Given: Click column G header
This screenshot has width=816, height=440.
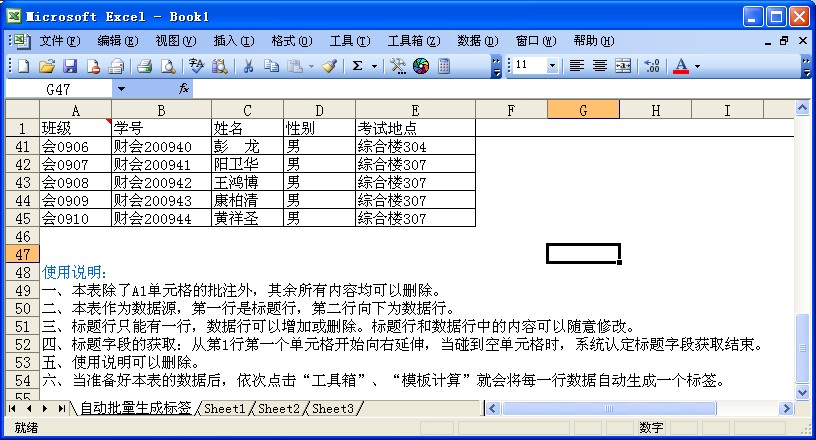Looking at the screenshot, I should 583,110.
